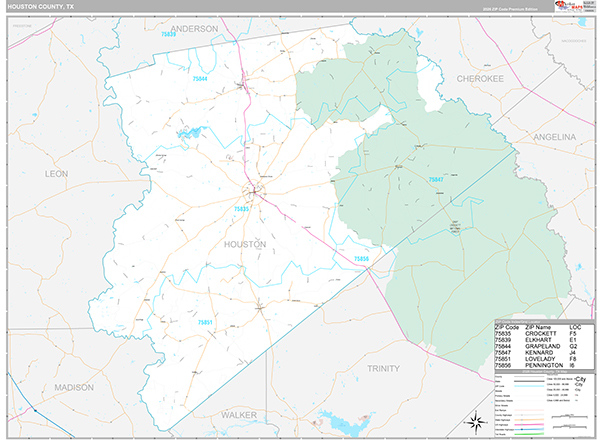This screenshot has width=600, height=440.
Task: Click the 75856 ZIP code label
Action: click(x=360, y=258)
